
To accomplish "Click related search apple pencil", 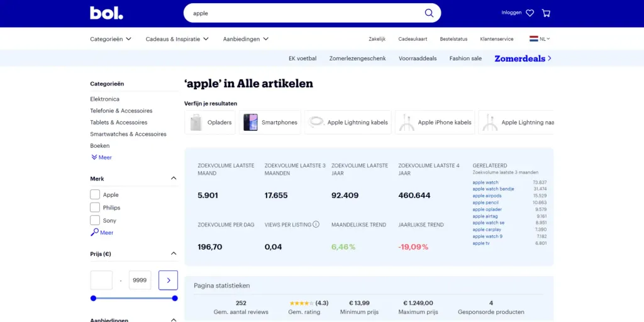I will [x=486, y=203].
